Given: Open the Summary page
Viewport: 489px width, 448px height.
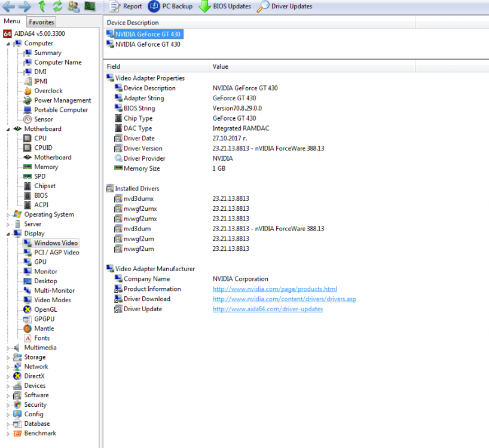Looking at the screenshot, I should 48,53.
